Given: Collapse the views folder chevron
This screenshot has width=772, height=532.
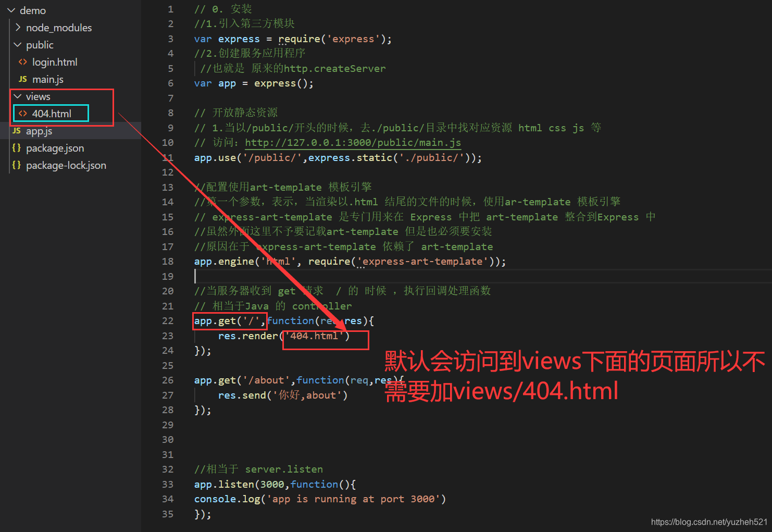Looking at the screenshot, I should click(18, 96).
